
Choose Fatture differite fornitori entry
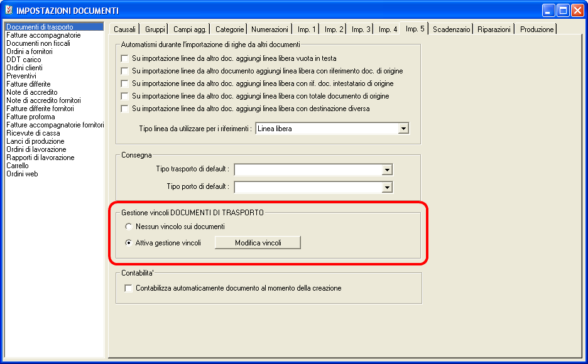coord(55,109)
